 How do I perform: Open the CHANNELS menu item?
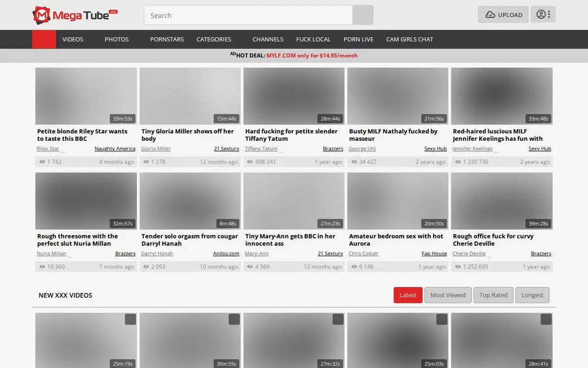click(x=268, y=39)
